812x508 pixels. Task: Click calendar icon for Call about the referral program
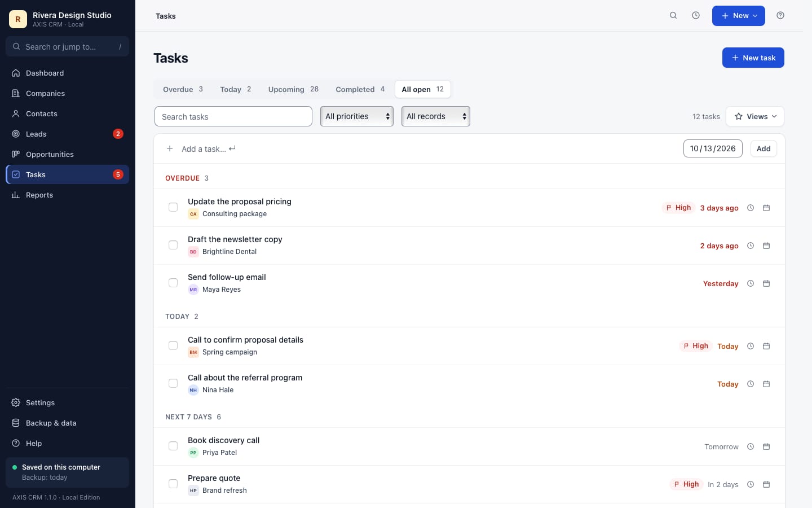click(766, 384)
